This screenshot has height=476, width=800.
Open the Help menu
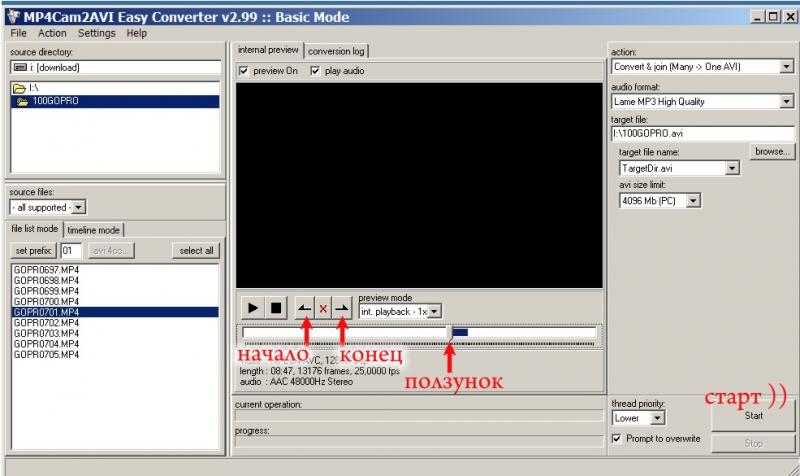point(137,33)
